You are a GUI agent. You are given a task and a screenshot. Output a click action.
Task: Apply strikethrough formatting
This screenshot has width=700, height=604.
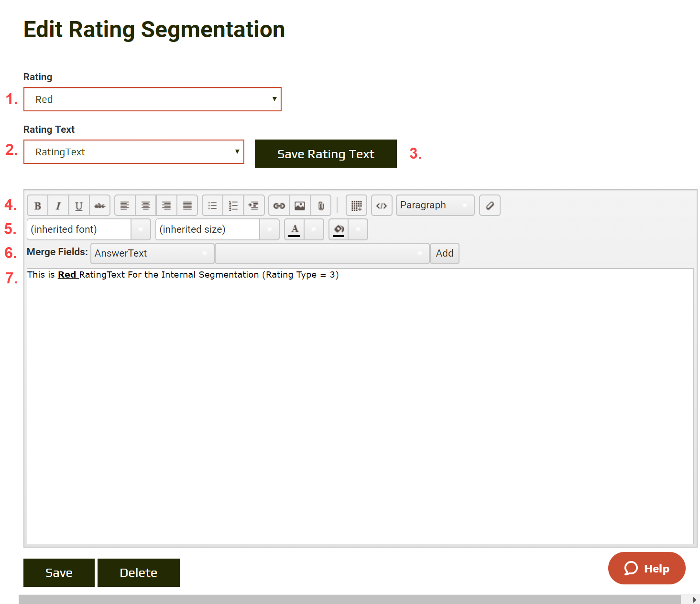click(x=99, y=205)
